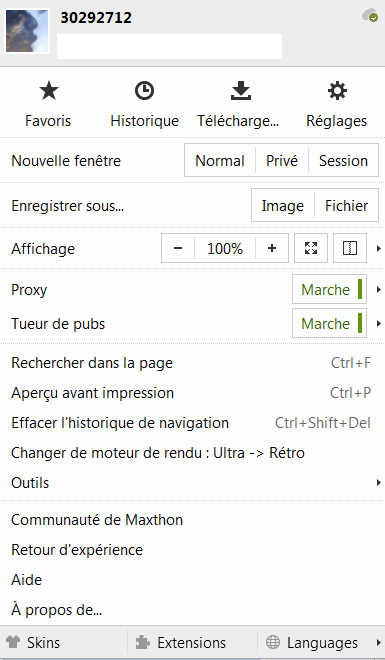Open downloads via Télécharge... icon

click(241, 90)
